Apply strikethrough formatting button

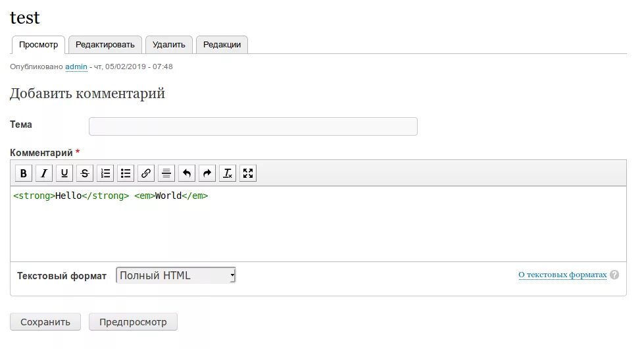(x=85, y=173)
